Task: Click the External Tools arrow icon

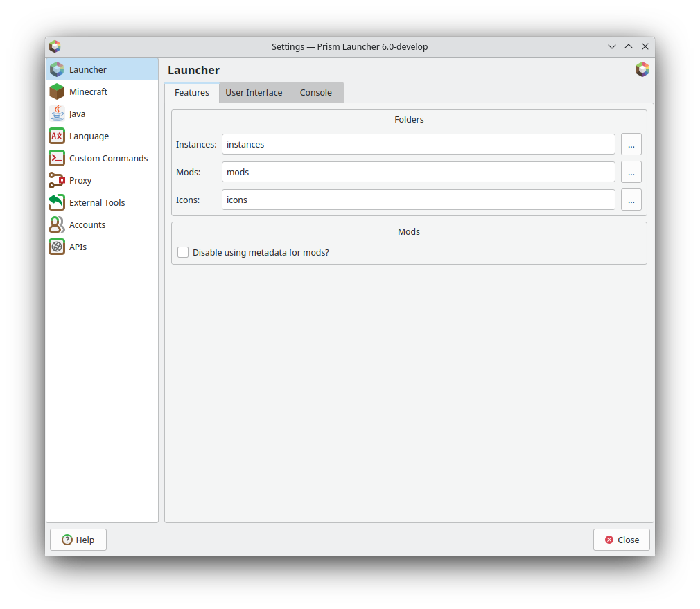Action: (x=57, y=202)
